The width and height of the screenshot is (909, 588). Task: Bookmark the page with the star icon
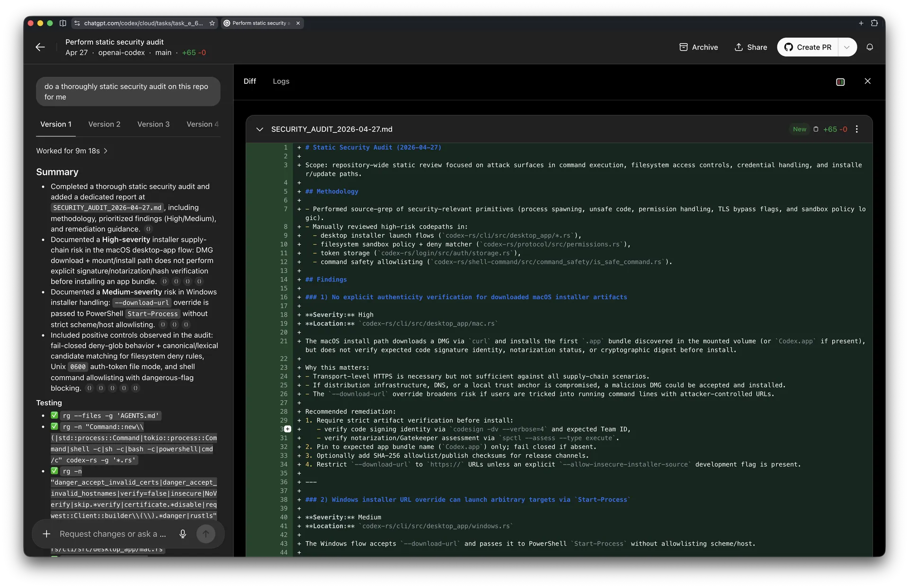[212, 23]
